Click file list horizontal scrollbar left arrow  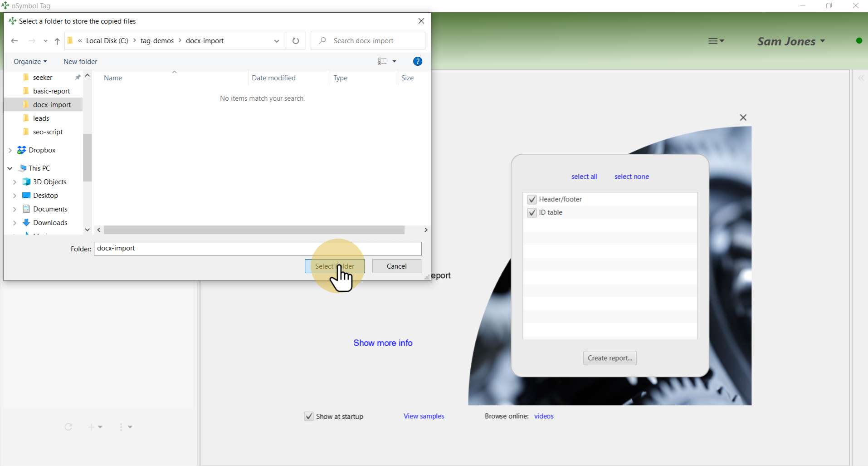point(99,230)
